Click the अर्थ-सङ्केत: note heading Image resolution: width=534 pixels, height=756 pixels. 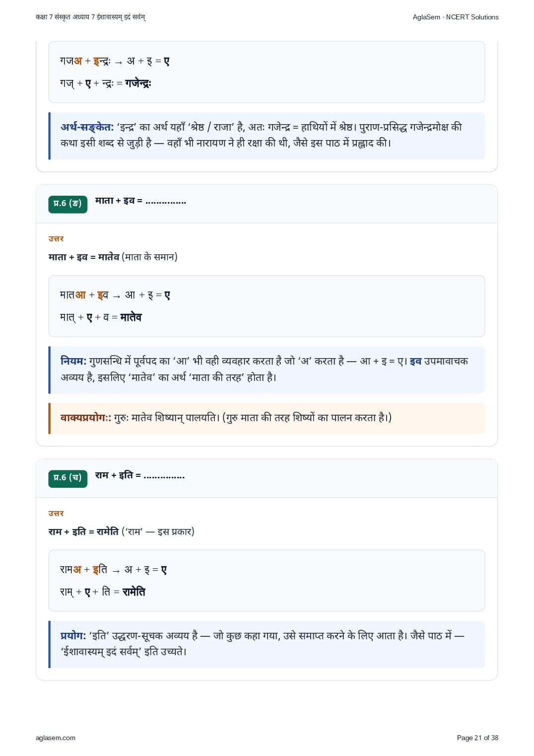coord(87,127)
